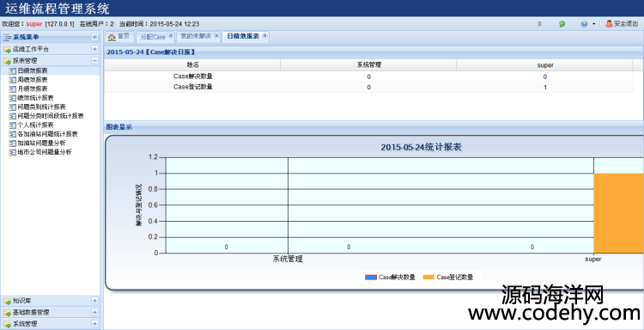Click 安全退出 logout button
Screen dimensions: 644x330
622,24
